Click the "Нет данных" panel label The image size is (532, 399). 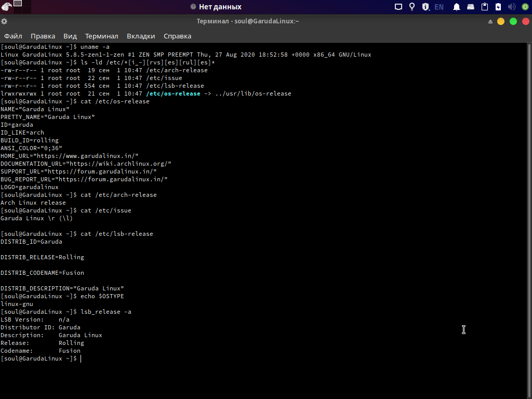click(x=220, y=7)
